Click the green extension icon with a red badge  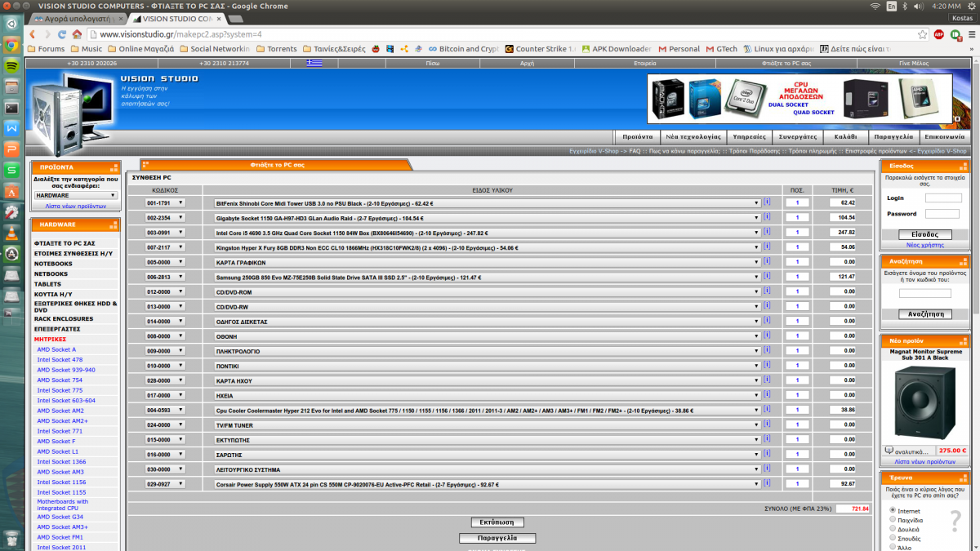(x=955, y=35)
